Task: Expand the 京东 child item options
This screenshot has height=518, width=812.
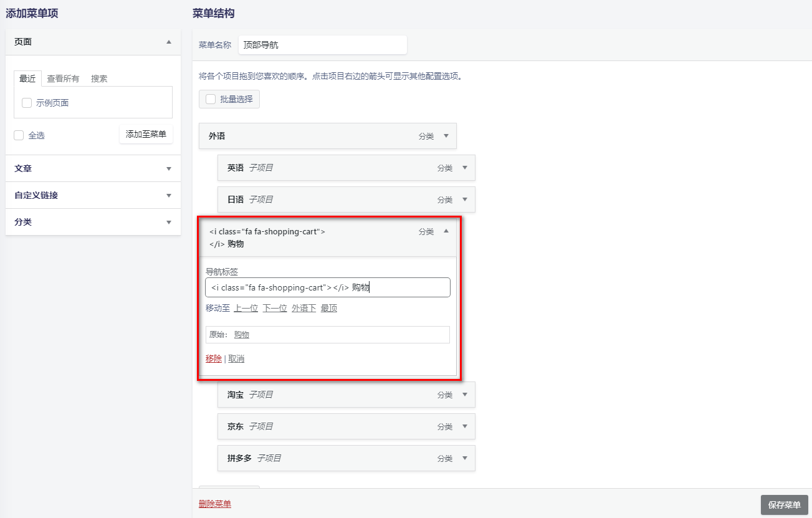Action: point(464,426)
